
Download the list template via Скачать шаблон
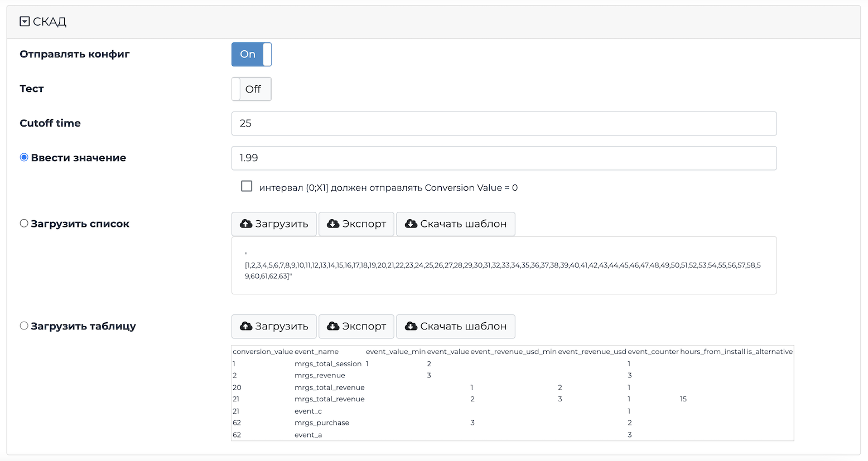pyautogui.click(x=455, y=224)
